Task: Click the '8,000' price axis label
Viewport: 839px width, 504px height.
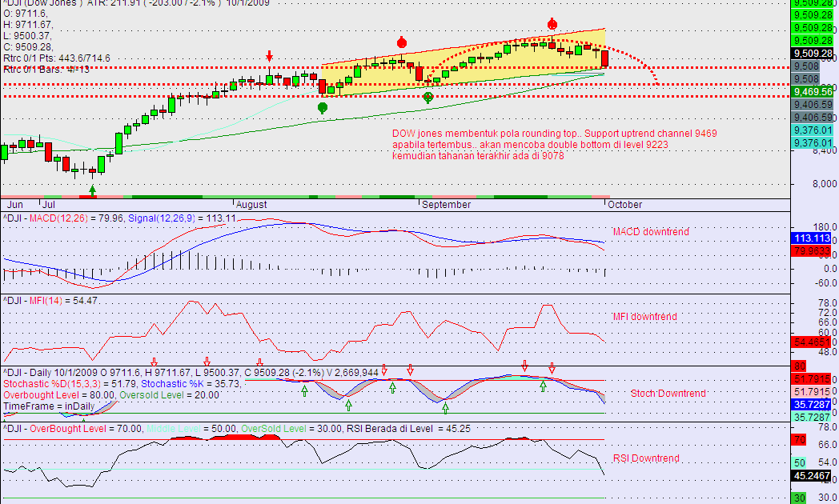Action: click(825, 184)
